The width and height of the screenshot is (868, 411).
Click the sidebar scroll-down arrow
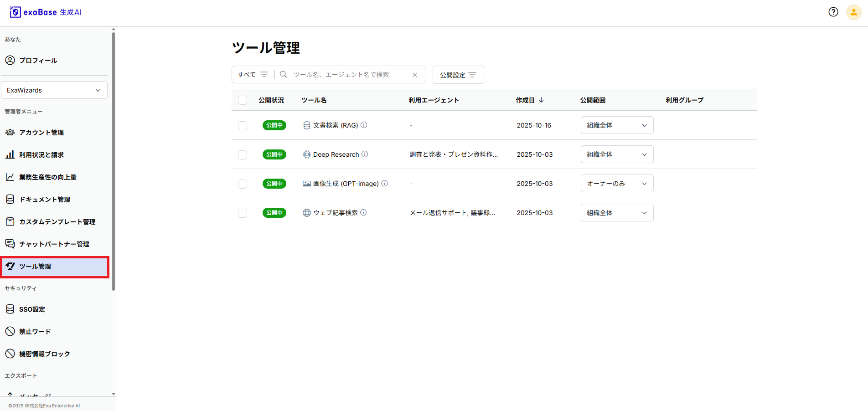point(114,394)
